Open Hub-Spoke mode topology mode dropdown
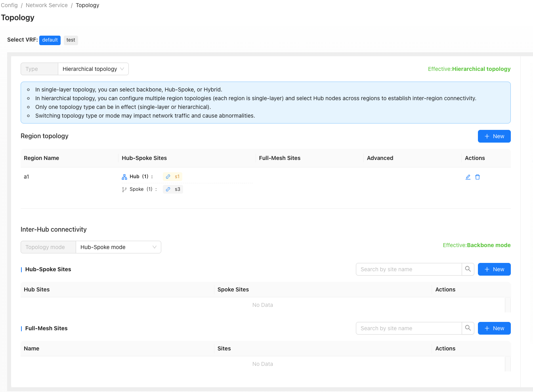 tap(118, 247)
